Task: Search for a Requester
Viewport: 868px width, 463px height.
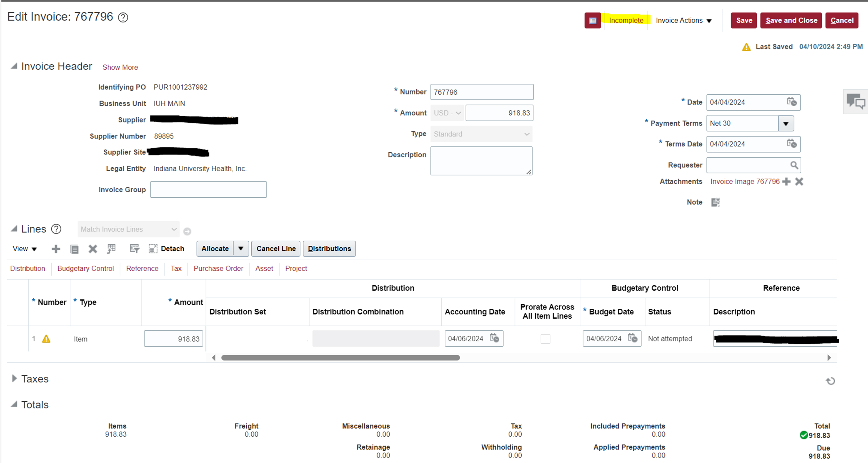Action: point(795,165)
